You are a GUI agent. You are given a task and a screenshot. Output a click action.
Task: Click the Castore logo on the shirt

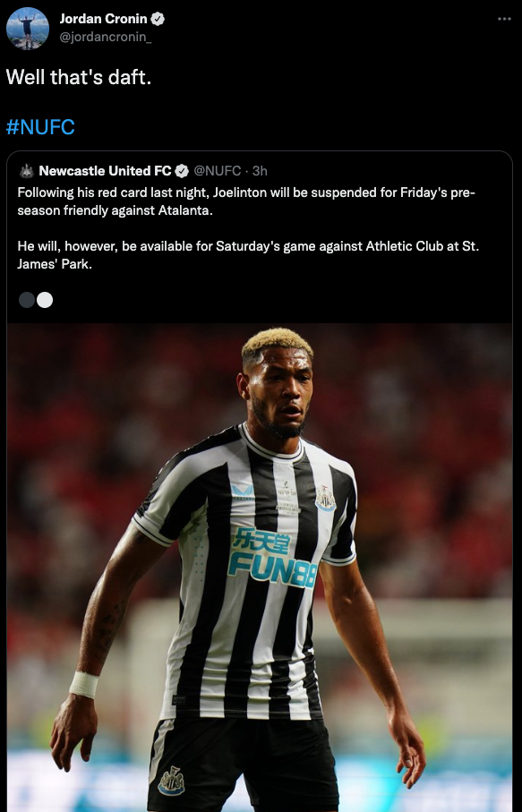[243, 491]
